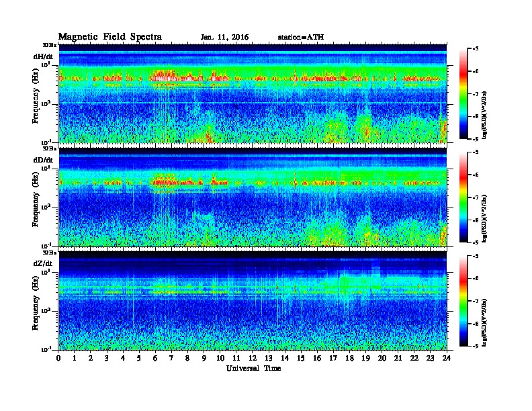Click the "-5" value on dH/dt color scale
The image size is (532, 411).
[x=476, y=49]
